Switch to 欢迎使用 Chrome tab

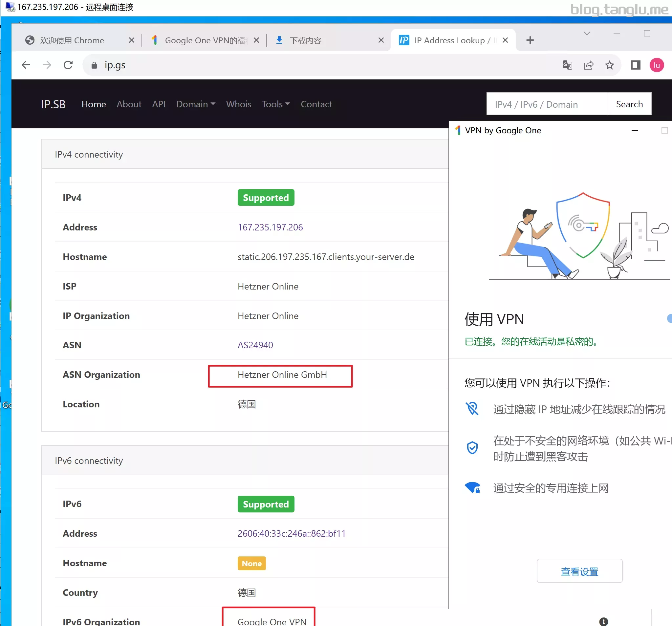(x=72, y=40)
